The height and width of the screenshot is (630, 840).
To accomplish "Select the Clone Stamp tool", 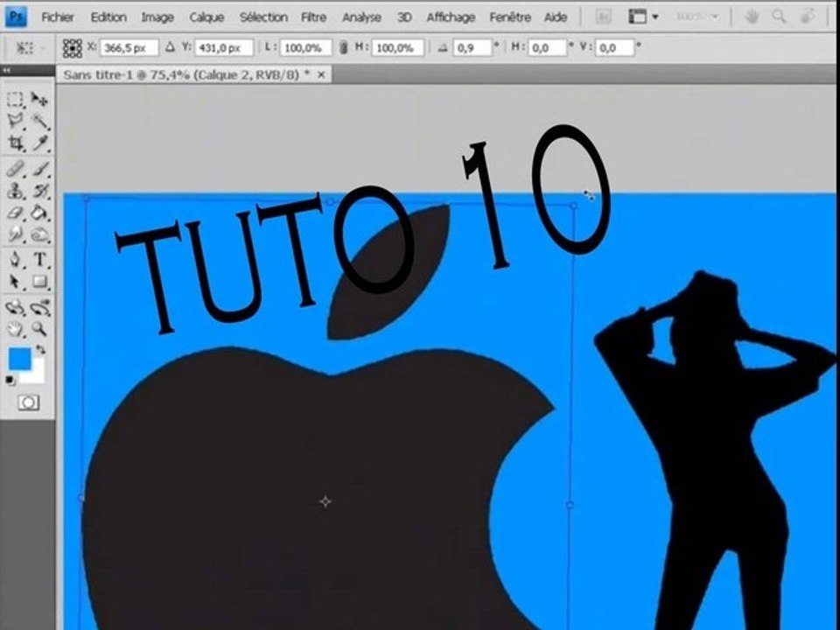I will pyautogui.click(x=15, y=191).
